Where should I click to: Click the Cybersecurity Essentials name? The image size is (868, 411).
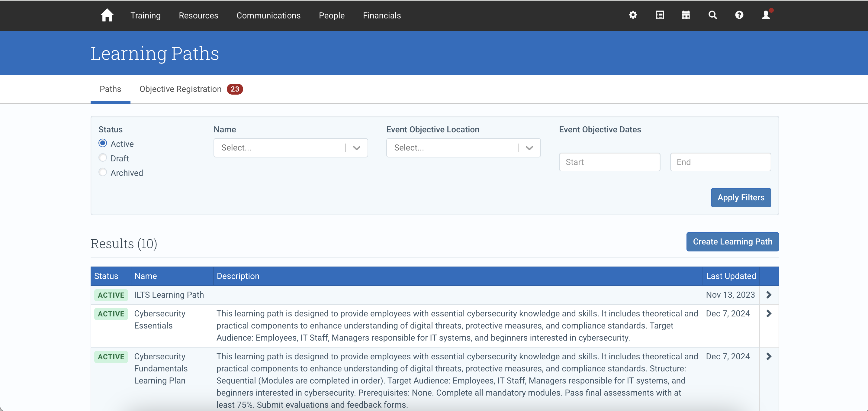160,320
